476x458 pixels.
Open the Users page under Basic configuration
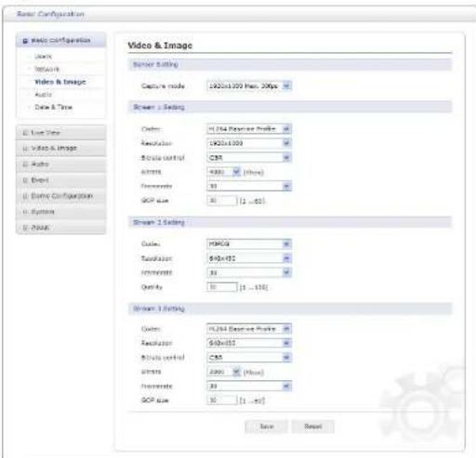(x=43, y=57)
